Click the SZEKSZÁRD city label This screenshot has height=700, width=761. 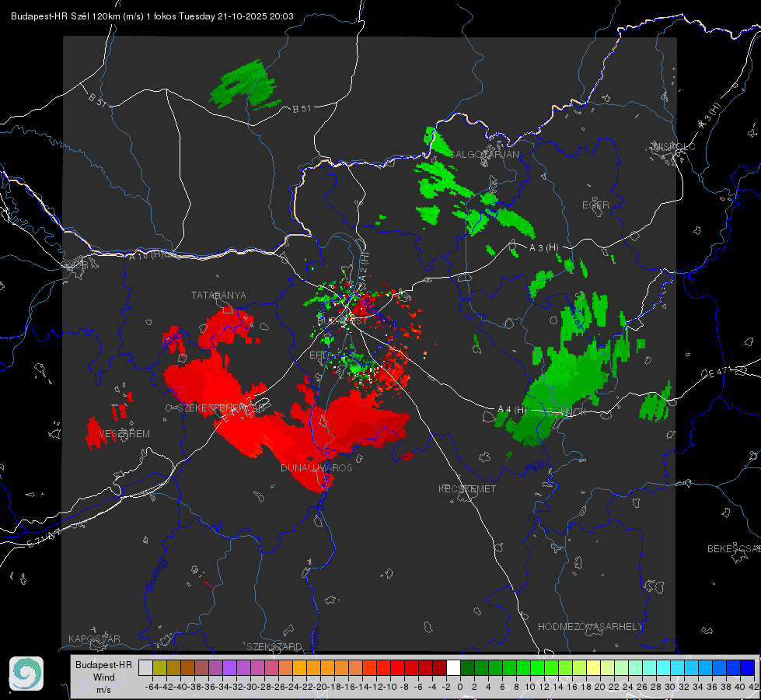274,646
